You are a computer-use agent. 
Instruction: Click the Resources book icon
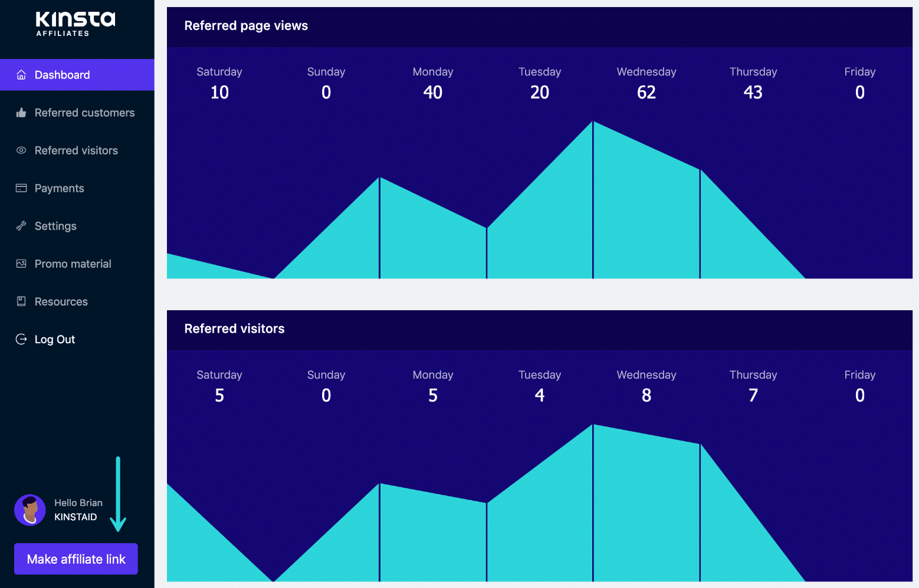click(21, 301)
